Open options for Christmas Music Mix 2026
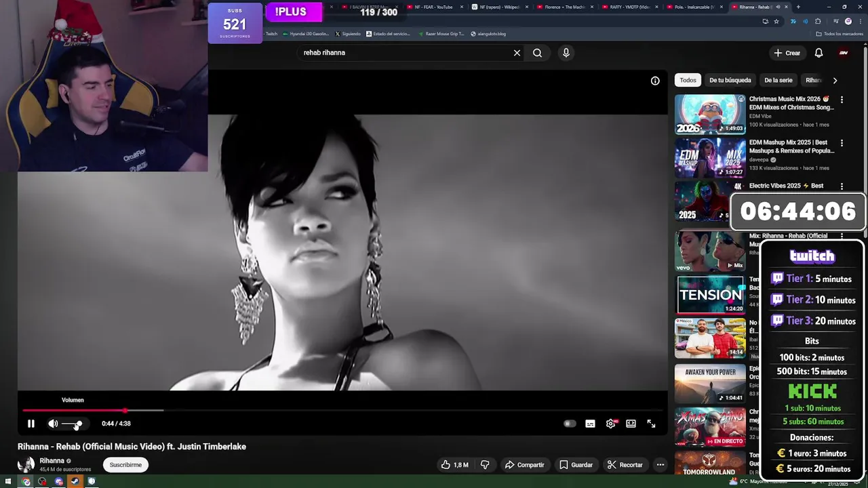The width and height of the screenshot is (868, 488). point(842,100)
